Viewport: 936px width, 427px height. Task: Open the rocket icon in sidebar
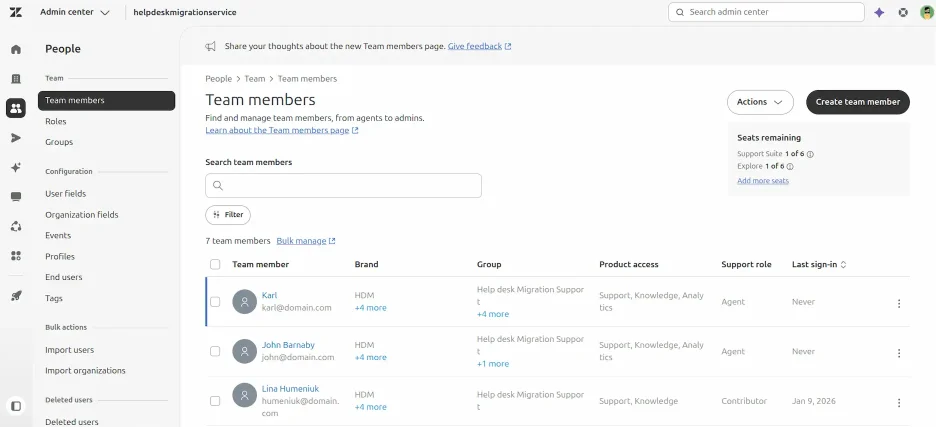click(16, 295)
